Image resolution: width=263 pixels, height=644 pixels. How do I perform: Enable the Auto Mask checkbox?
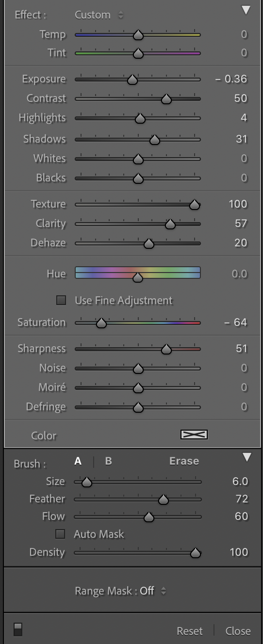coord(60,534)
